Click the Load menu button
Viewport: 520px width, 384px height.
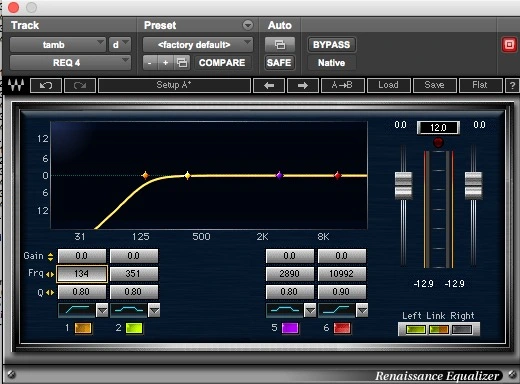pyautogui.click(x=388, y=85)
